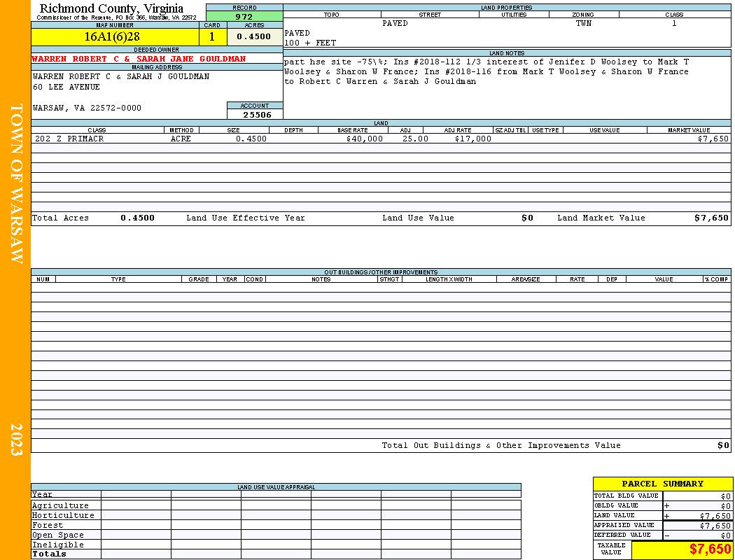
Task: Click Land Use Effective Year label
Action: point(245,218)
